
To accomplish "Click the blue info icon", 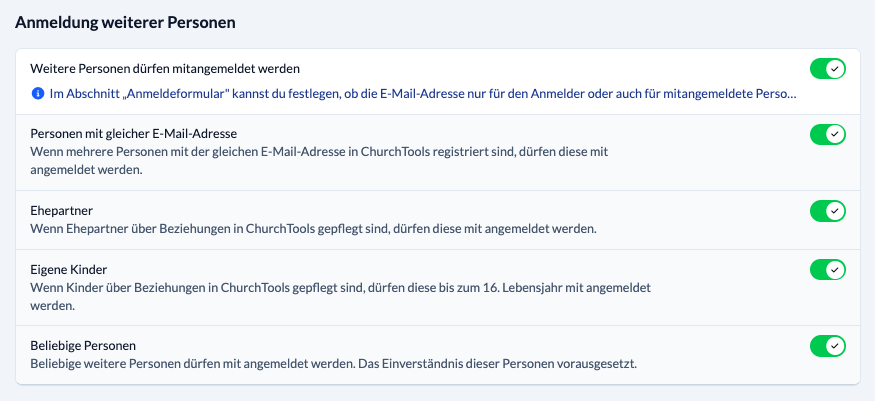I will [x=38, y=94].
